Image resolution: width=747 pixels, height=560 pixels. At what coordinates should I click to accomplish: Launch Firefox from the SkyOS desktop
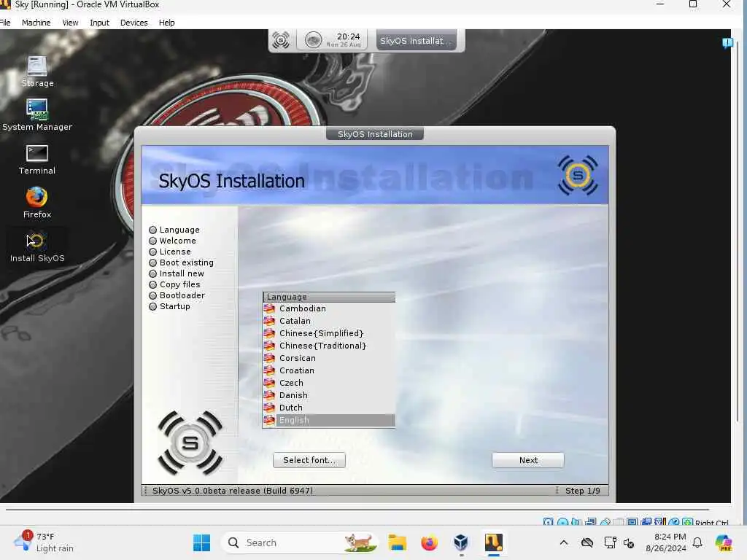tap(37, 203)
